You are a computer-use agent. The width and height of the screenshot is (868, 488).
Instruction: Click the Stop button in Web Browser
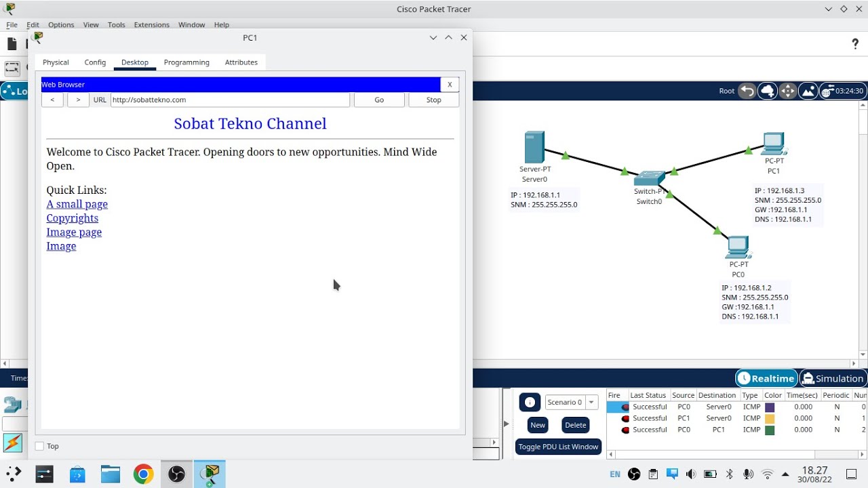click(434, 100)
